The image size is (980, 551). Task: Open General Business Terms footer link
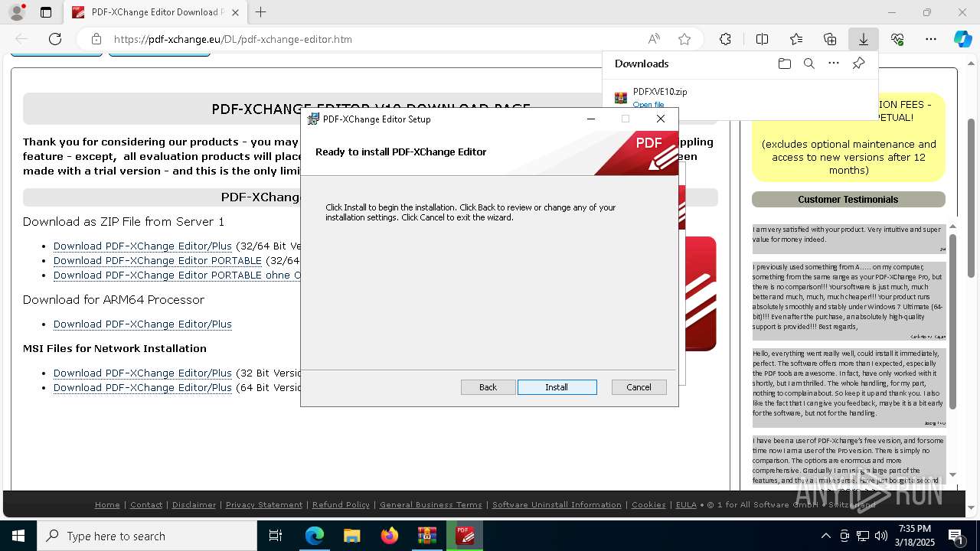click(x=431, y=504)
